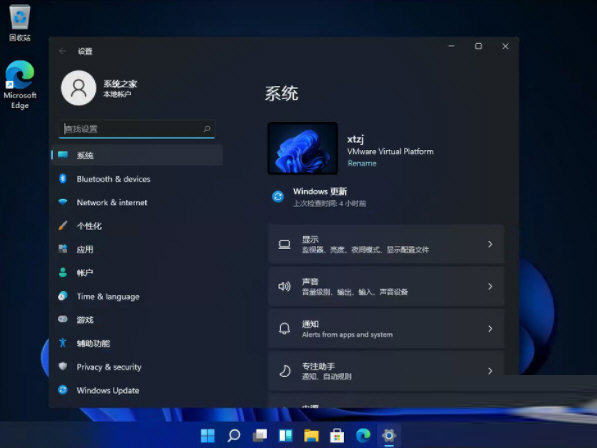
Task: Open 专注助手 focus assist card
Action: coord(386,371)
